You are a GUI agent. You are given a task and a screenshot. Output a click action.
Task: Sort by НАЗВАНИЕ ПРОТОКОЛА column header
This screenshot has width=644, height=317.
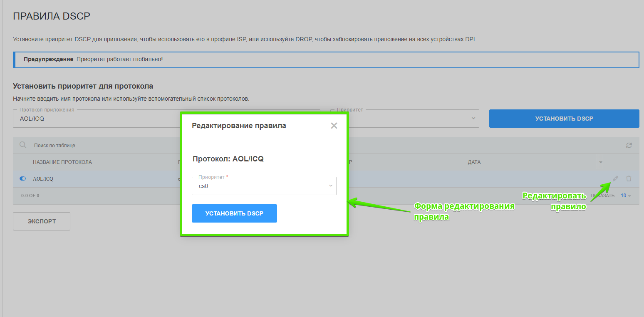tap(62, 162)
